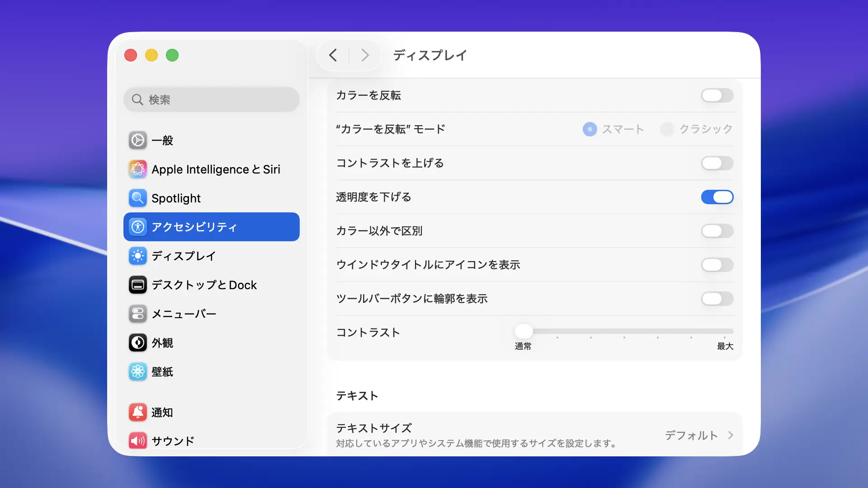Open the 通知 bell icon

pyautogui.click(x=138, y=413)
